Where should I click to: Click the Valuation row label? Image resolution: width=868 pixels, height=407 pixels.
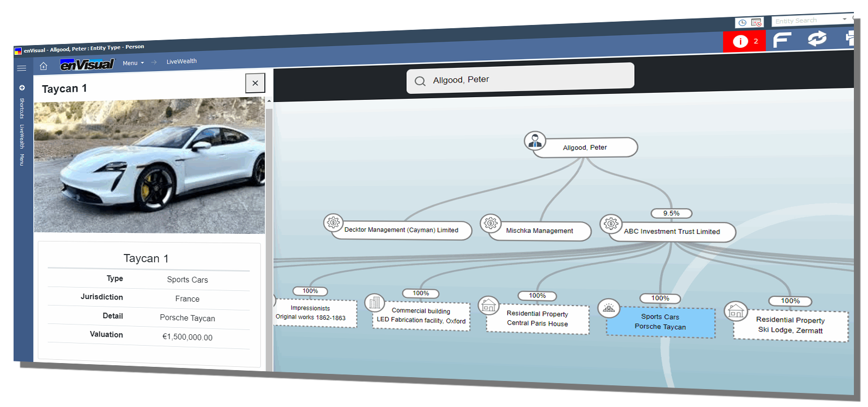click(106, 335)
